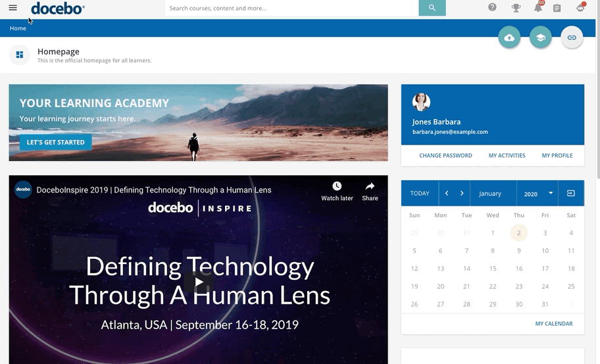Open MY ACTIVITIES link
The width and height of the screenshot is (600, 364).
pos(507,156)
